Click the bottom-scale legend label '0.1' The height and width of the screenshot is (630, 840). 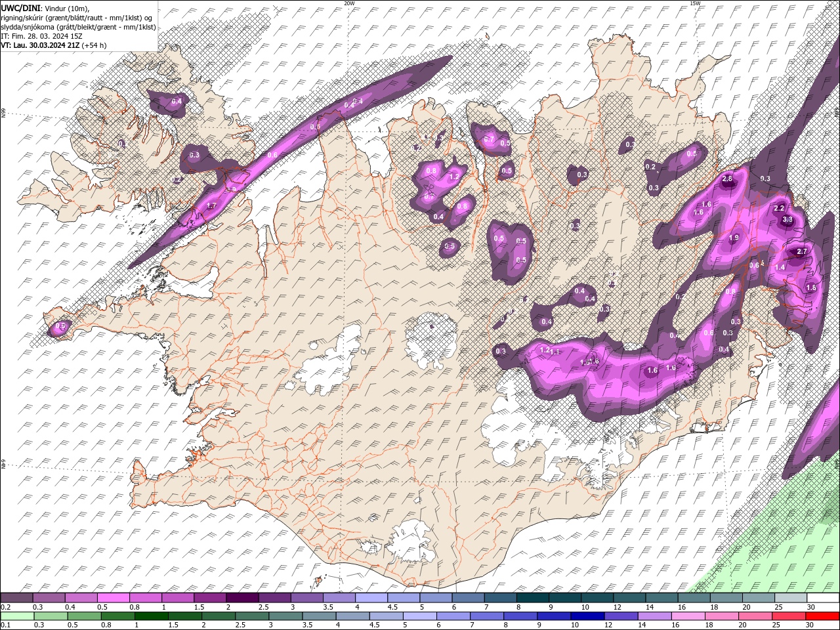click(6, 625)
